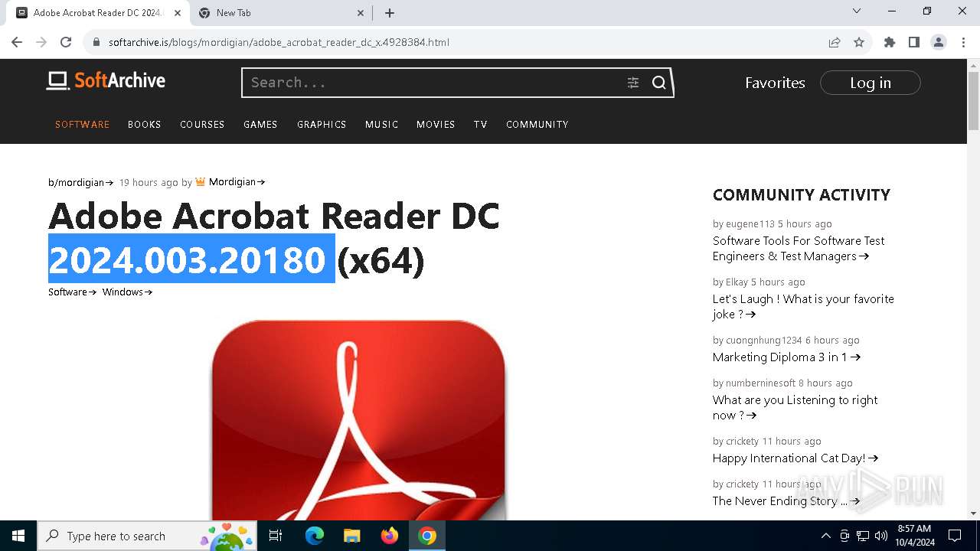Click the browser forward arrow
This screenshot has height=551, width=980.
pyautogui.click(x=41, y=42)
